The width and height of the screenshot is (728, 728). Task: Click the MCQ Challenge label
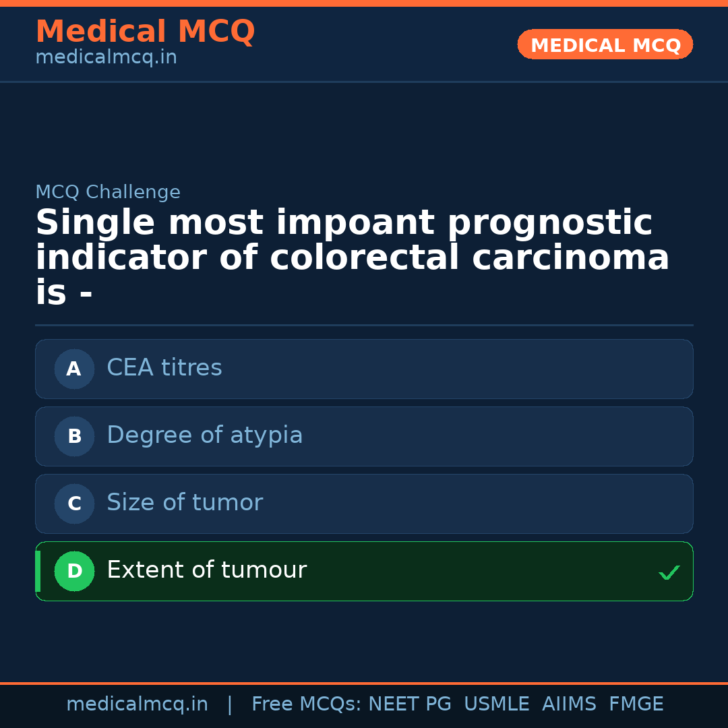108,192
